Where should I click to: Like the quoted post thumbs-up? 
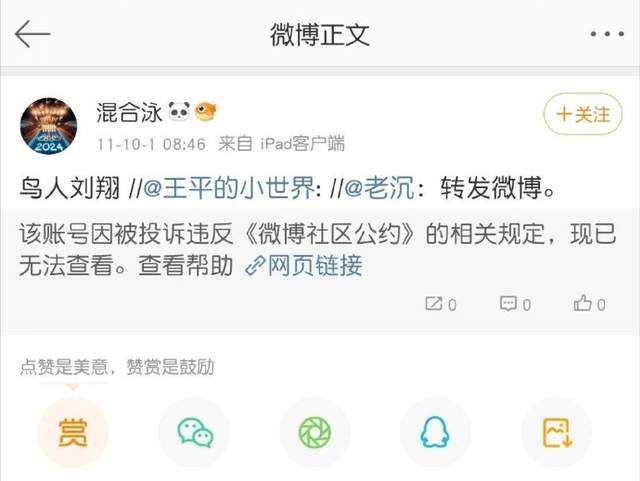(x=589, y=304)
